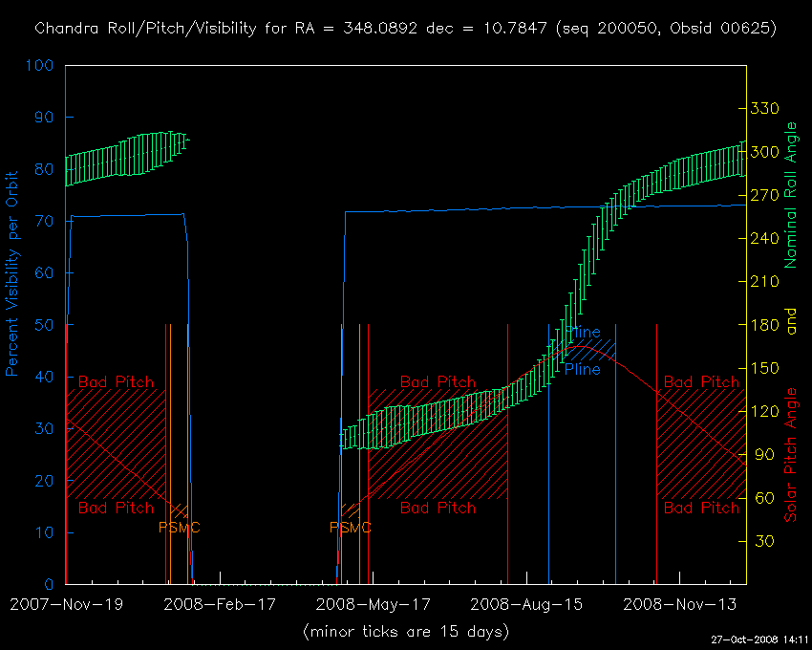Viewport: 812px width, 650px height.
Task: Click the chart title with RA and dec
Action: (405, 29)
